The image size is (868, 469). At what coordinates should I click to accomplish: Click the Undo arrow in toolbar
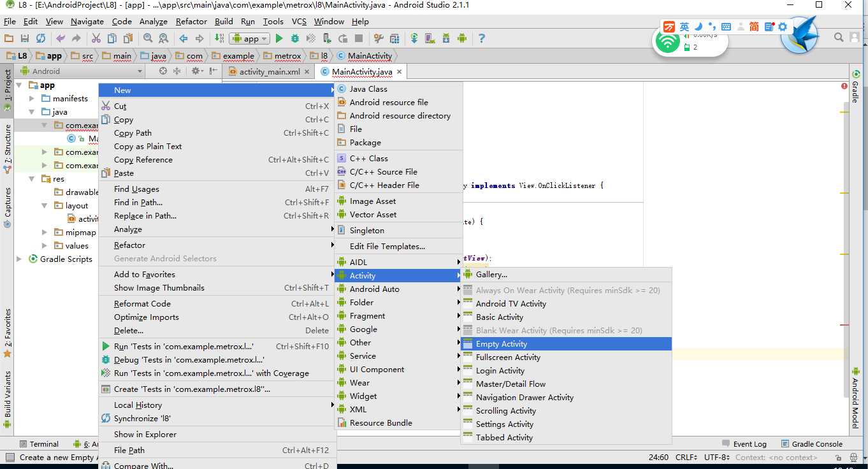(x=61, y=38)
